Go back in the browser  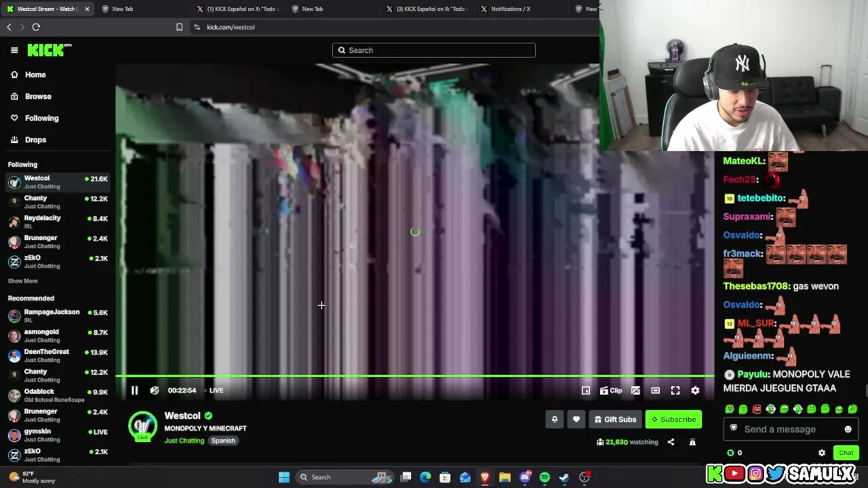pyautogui.click(x=9, y=27)
